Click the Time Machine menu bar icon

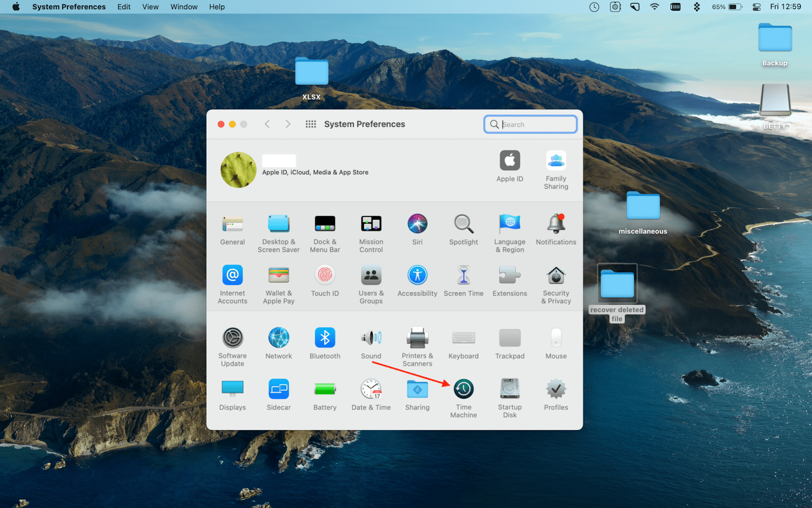coord(594,7)
